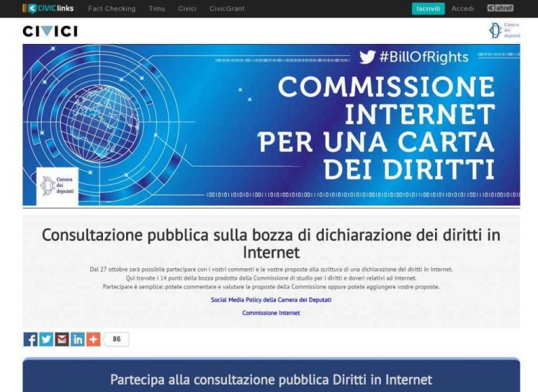Click the Accedi login link
Viewport: 538px width, 392px height.
(x=462, y=8)
